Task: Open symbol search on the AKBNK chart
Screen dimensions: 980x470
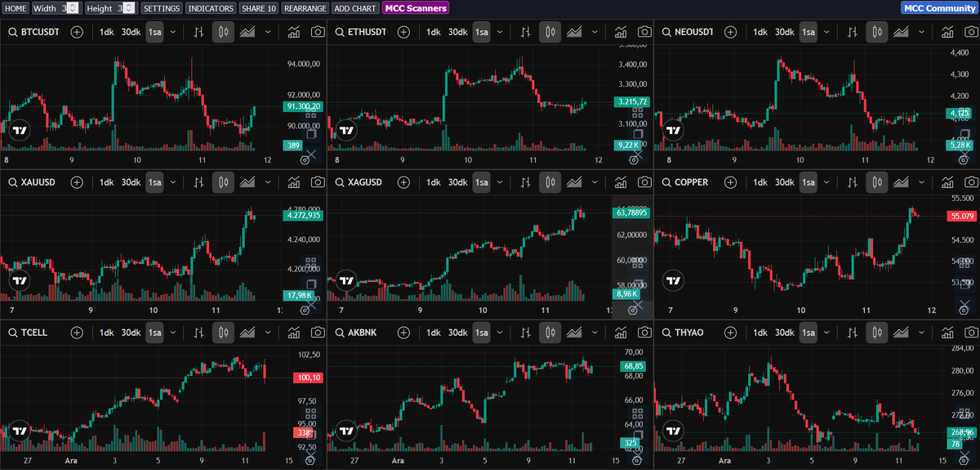Action: (x=357, y=333)
